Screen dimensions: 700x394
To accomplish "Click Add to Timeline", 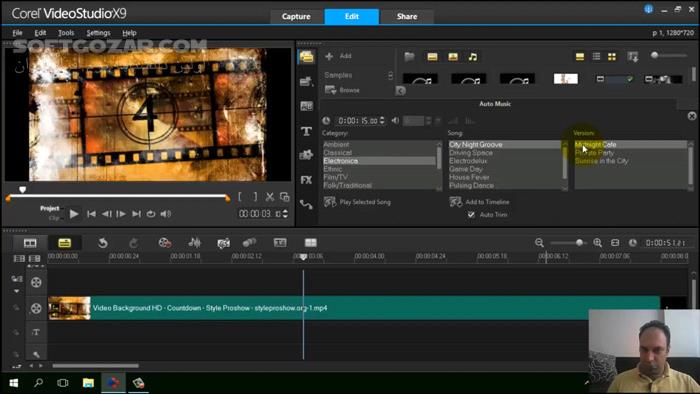I will click(x=479, y=202).
